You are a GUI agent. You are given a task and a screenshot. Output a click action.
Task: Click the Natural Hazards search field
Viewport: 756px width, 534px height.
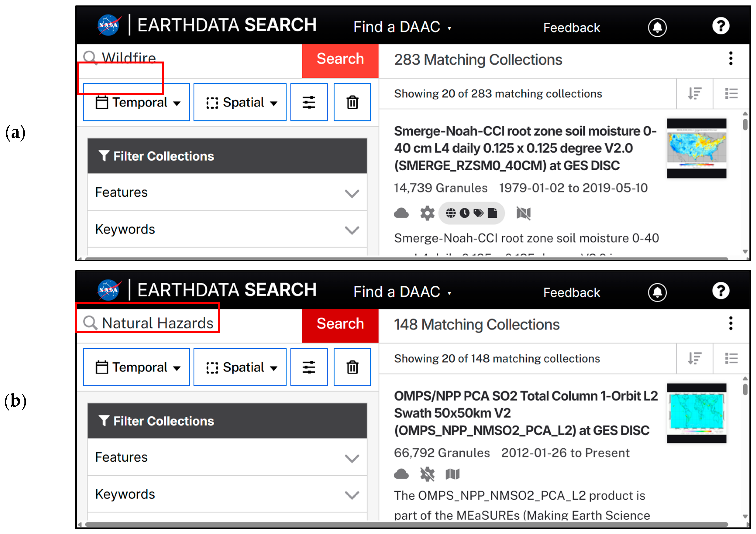click(x=158, y=323)
